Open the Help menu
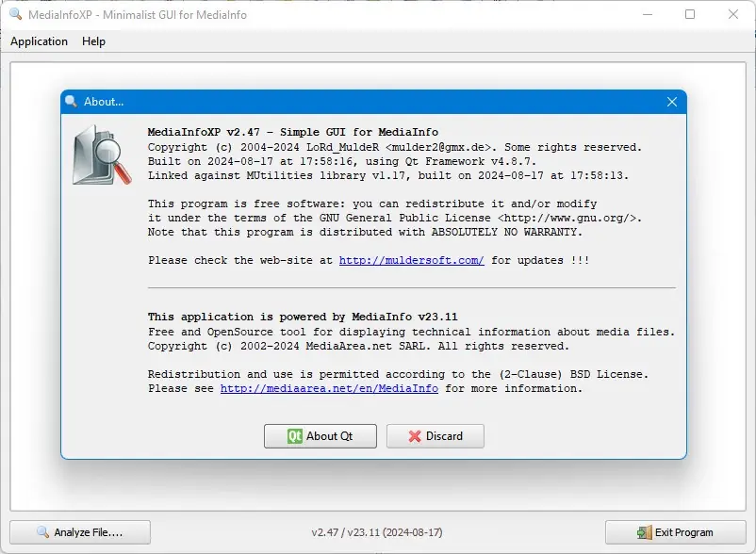This screenshot has height=554, width=756. point(93,41)
